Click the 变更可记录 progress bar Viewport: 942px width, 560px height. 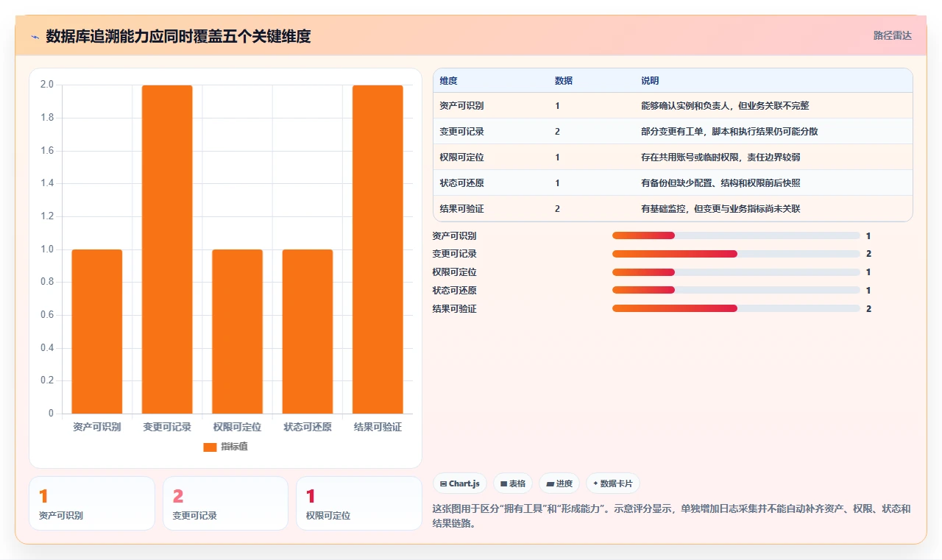pyautogui.click(x=736, y=254)
